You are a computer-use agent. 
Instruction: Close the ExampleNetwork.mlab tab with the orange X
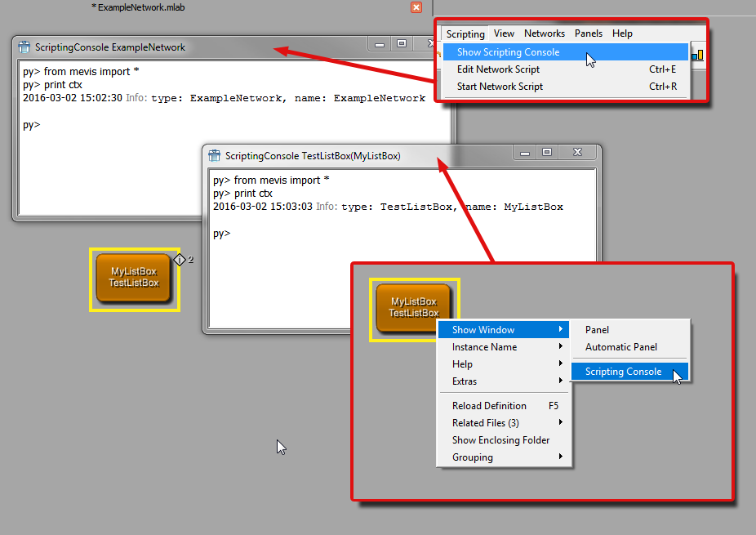pyautogui.click(x=416, y=7)
